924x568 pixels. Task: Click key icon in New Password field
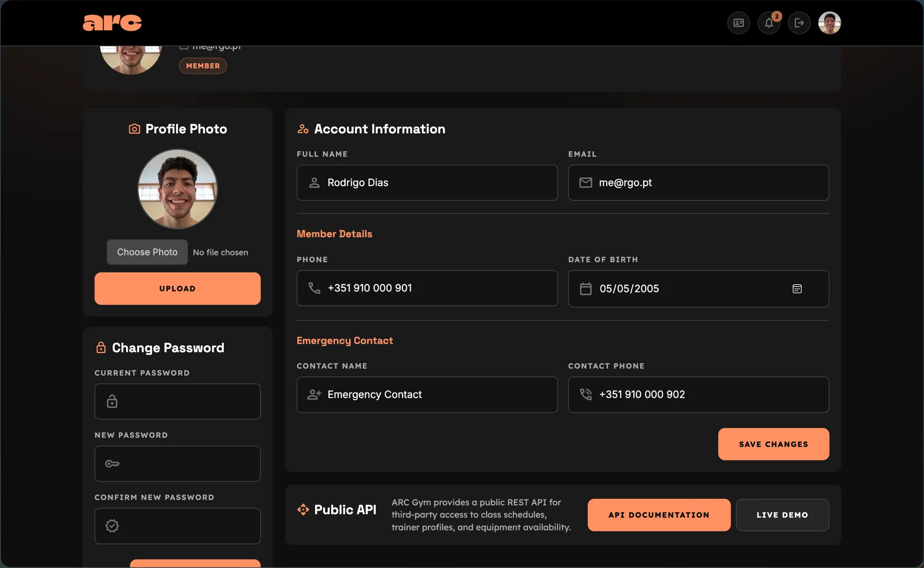[x=112, y=464]
